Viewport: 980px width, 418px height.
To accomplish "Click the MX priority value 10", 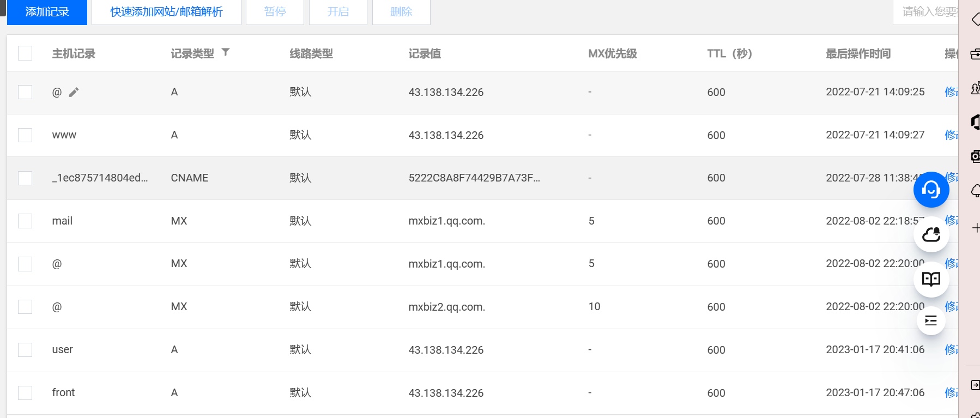I will 594,307.
